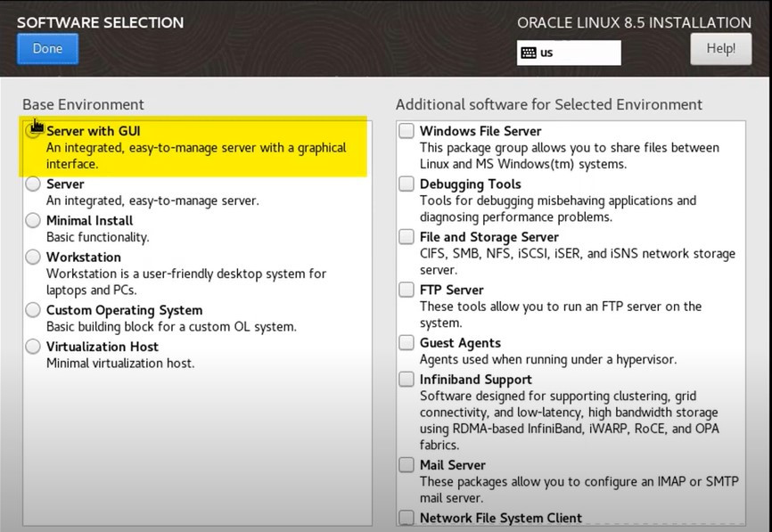772x532 pixels.
Task: Check the File and Storage Server checkbox
Action: click(x=407, y=237)
